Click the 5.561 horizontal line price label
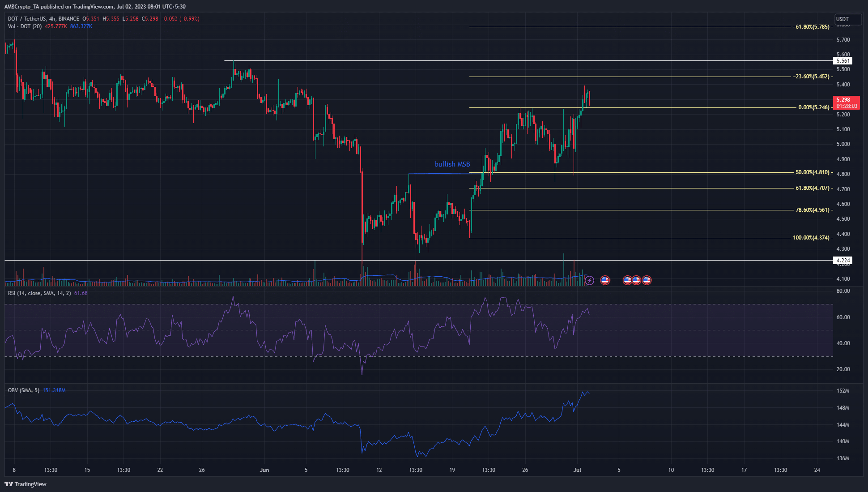 pyautogui.click(x=843, y=61)
